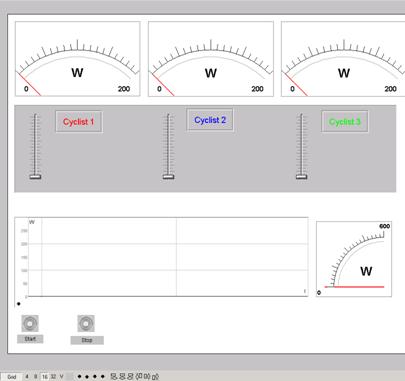Click the second alignment icon after the dots

(x=122, y=377)
